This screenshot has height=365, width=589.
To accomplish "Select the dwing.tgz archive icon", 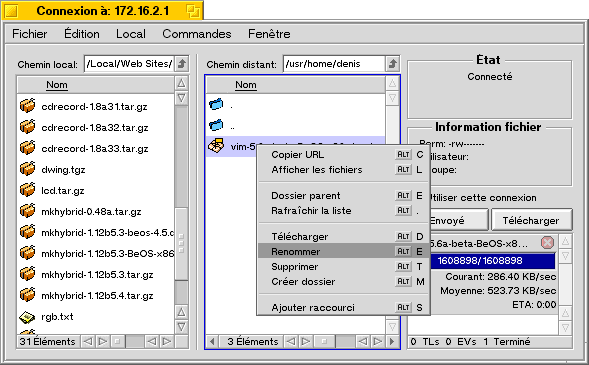I will [27, 169].
